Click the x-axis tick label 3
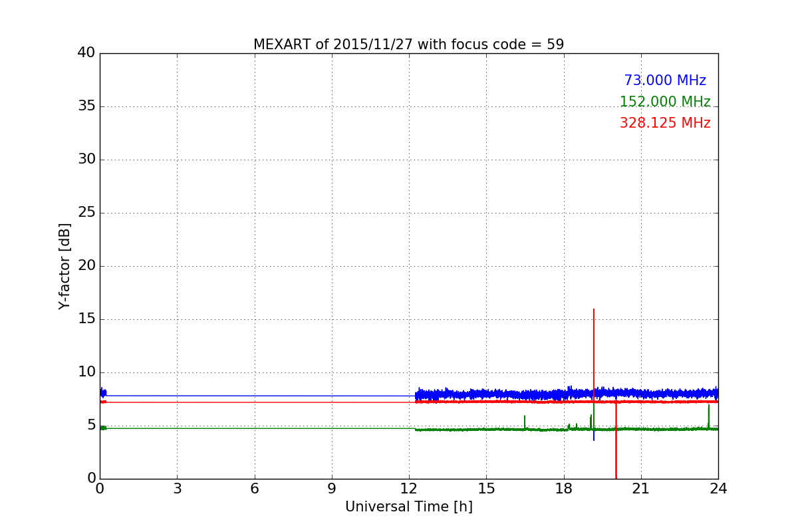This screenshot has width=798, height=532. [177, 489]
